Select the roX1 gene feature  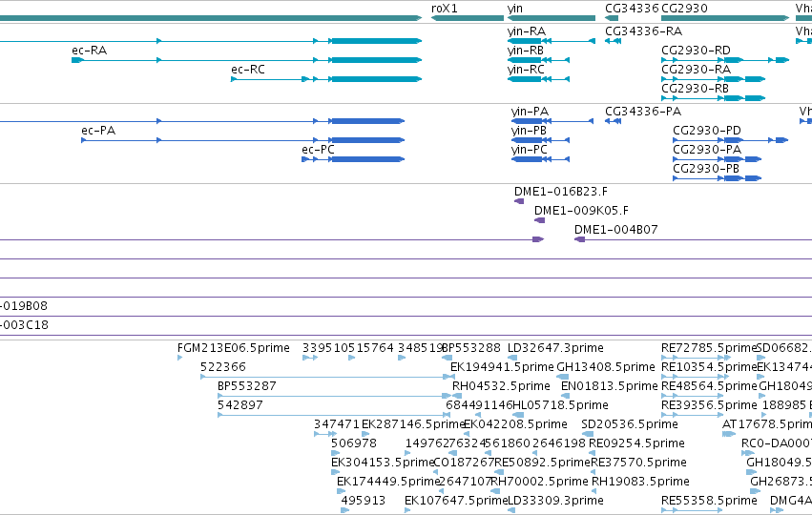pos(468,18)
